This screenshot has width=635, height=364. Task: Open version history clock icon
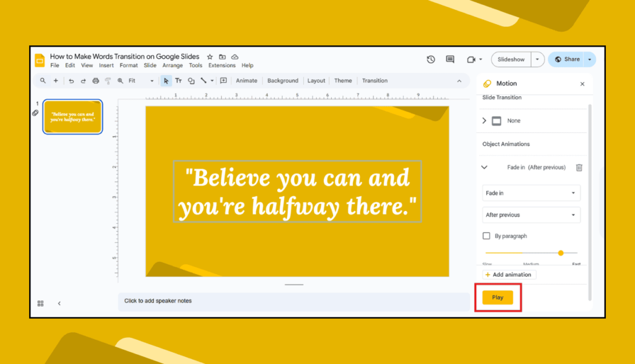coord(431,60)
